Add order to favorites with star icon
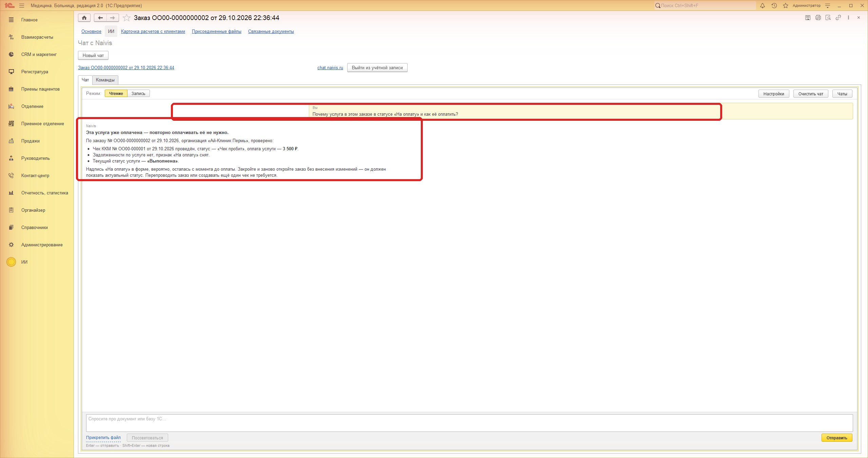This screenshot has width=868, height=458. pyautogui.click(x=126, y=18)
